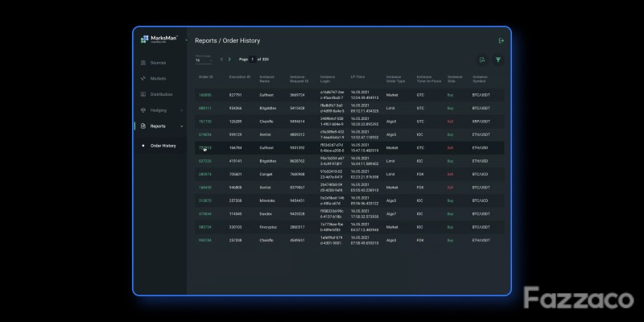Image resolution: width=644 pixels, height=322 pixels.
Task: Click request ID cell '9494614'
Action: pos(297,122)
